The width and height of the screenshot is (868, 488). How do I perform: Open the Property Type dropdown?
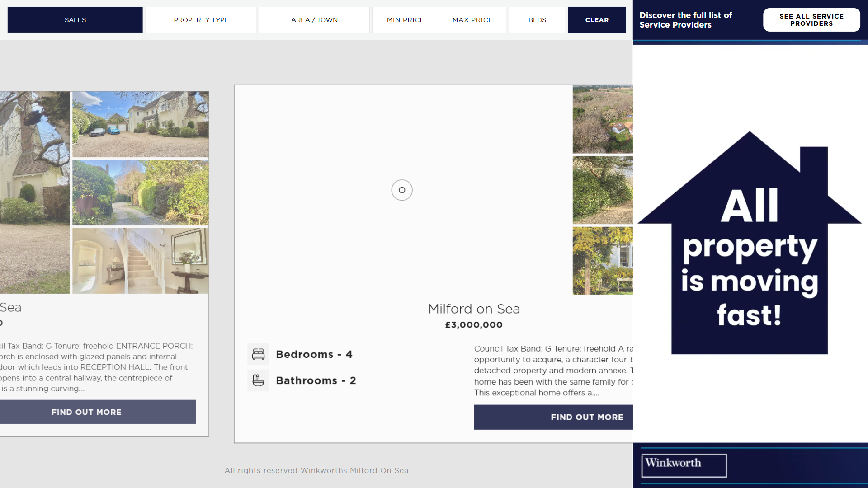click(x=201, y=20)
